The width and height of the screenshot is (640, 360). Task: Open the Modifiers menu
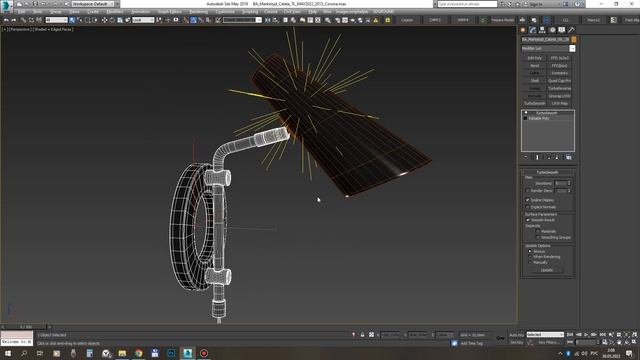(115, 12)
